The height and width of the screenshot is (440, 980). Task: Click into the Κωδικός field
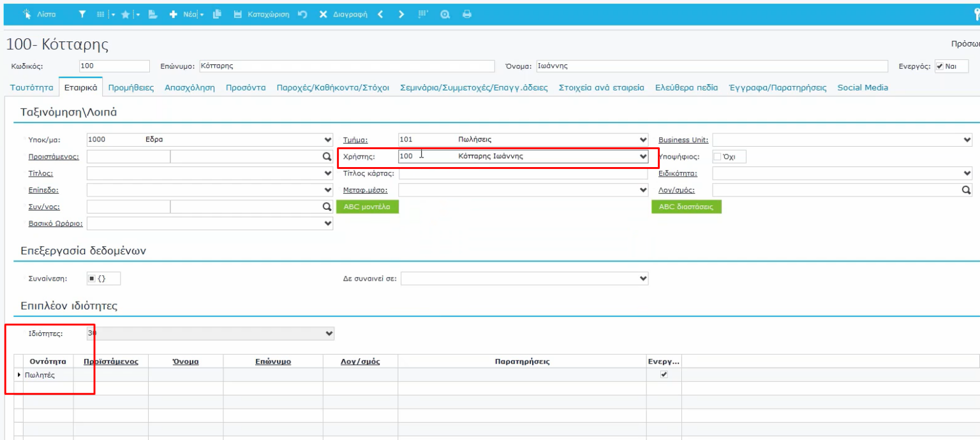[x=114, y=66]
